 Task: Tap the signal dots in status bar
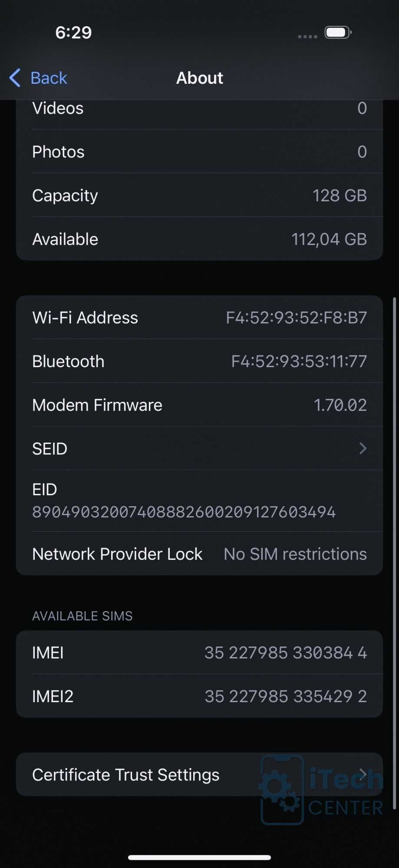point(307,36)
